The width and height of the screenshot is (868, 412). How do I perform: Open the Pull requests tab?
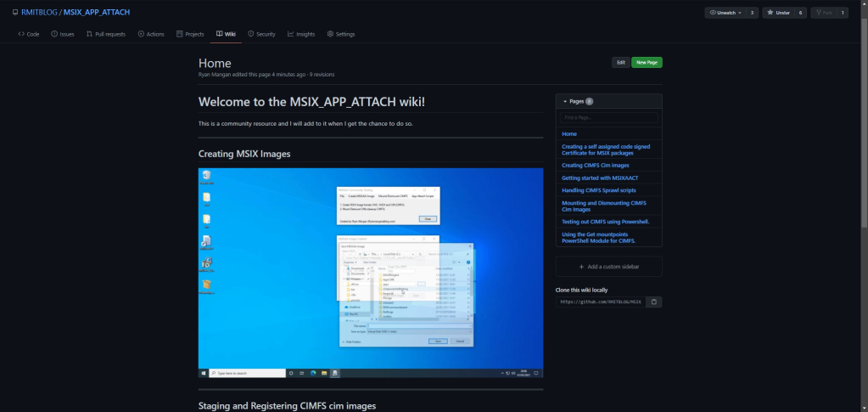(106, 34)
